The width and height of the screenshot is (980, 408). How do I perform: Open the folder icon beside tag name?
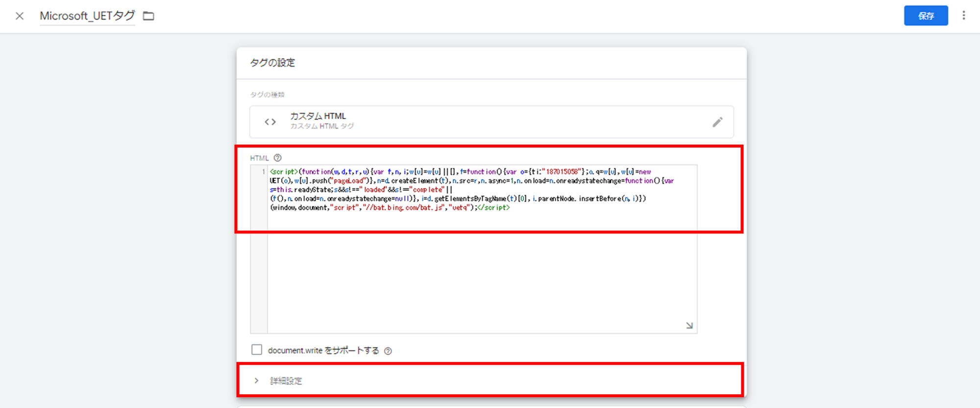pos(148,16)
